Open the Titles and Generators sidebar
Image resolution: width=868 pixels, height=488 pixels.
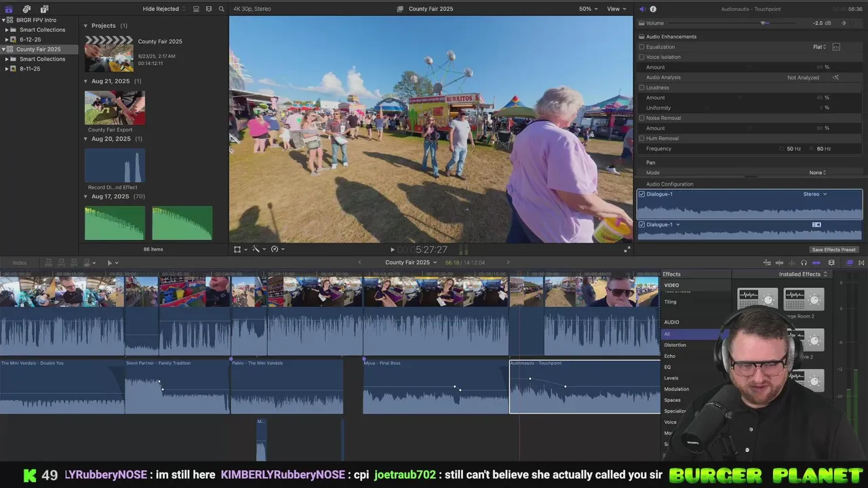click(x=44, y=9)
